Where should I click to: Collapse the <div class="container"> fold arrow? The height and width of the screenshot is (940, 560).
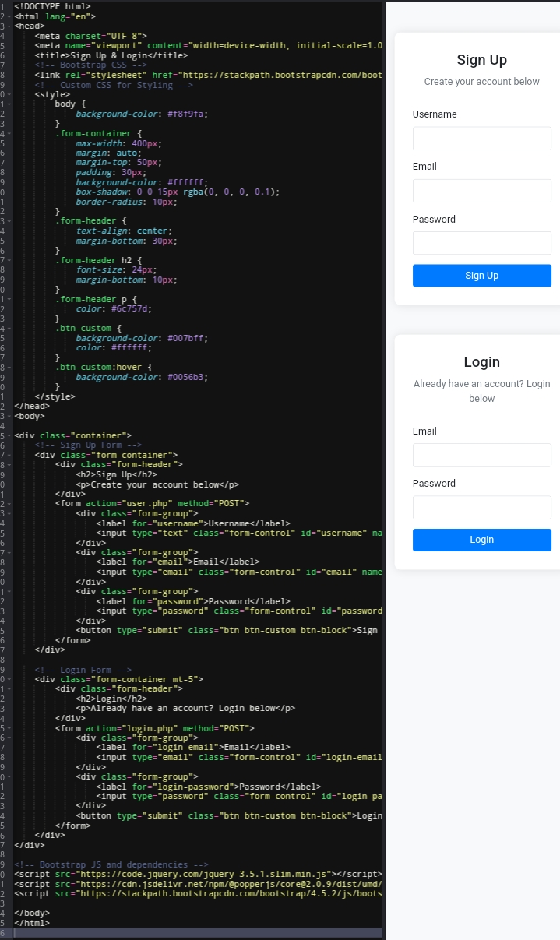click(x=9, y=435)
